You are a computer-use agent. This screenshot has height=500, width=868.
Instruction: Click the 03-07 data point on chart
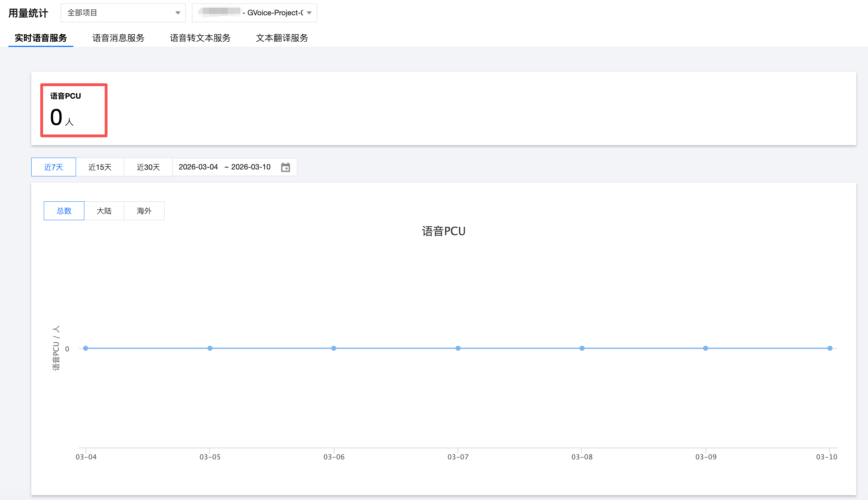458,348
